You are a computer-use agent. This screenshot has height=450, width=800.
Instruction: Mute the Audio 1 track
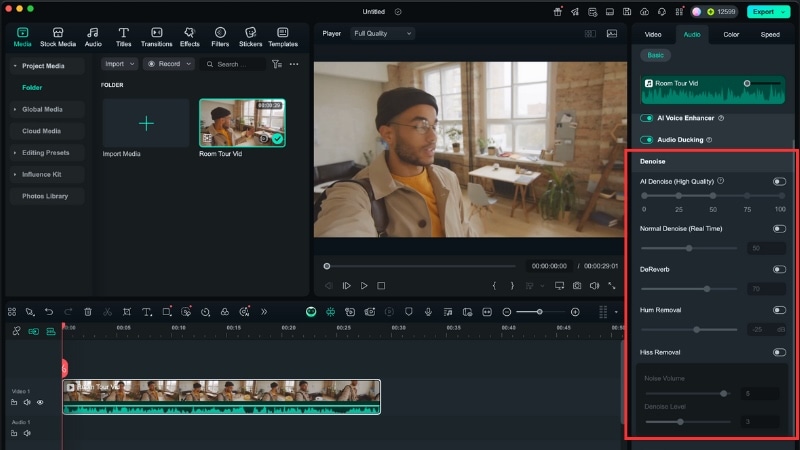(x=27, y=434)
